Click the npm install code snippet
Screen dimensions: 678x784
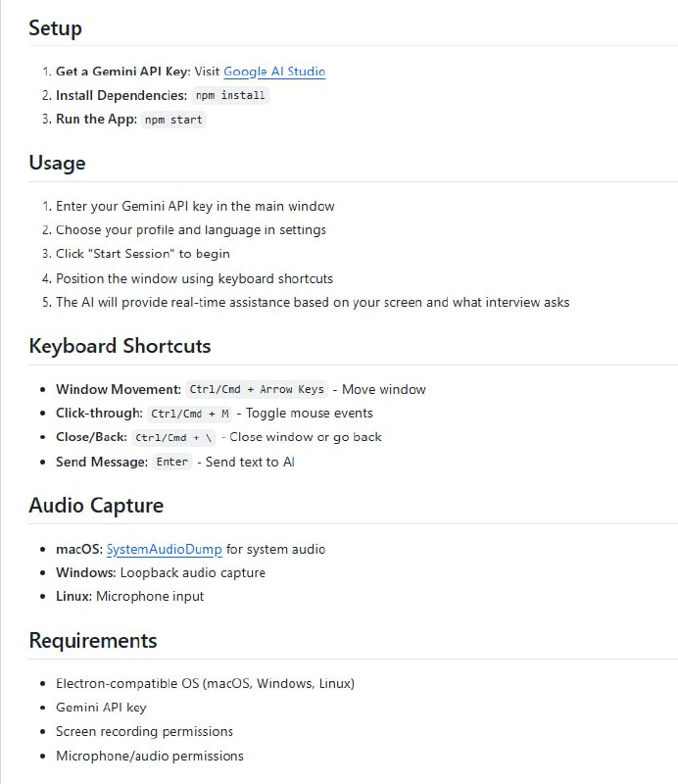230,96
